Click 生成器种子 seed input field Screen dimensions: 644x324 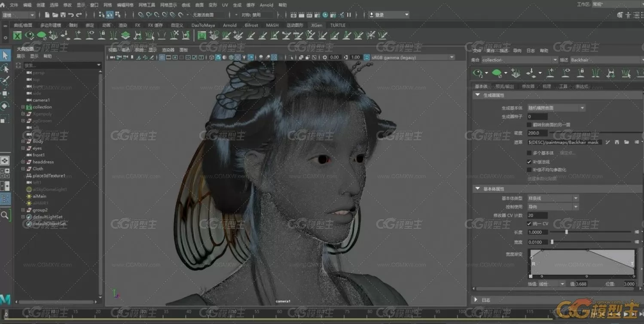pyautogui.click(x=537, y=116)
